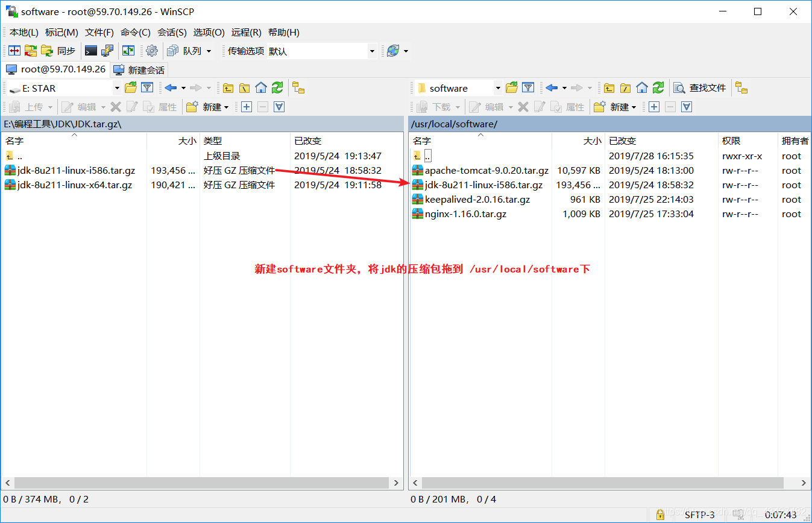The width and height of the screenshot is (812, 523).
Task: Refresh the remote panel
Action: 658,88
